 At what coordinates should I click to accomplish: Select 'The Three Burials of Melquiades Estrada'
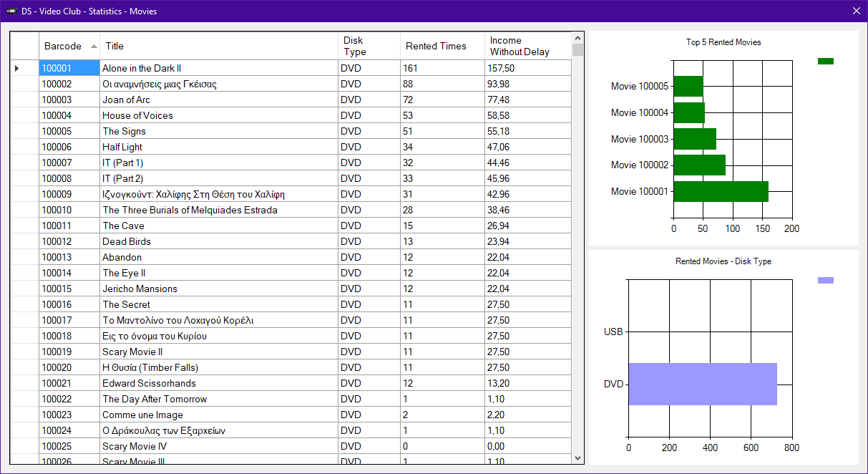219,210
